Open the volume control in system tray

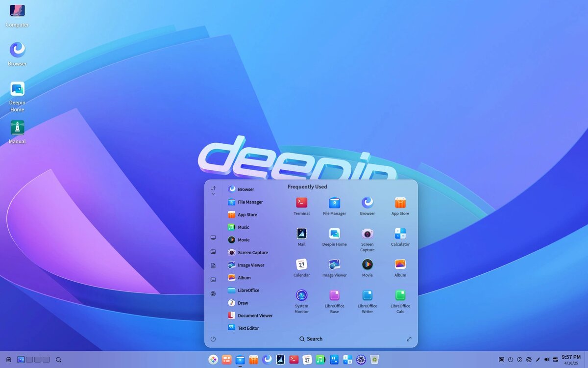click(547, 360)
